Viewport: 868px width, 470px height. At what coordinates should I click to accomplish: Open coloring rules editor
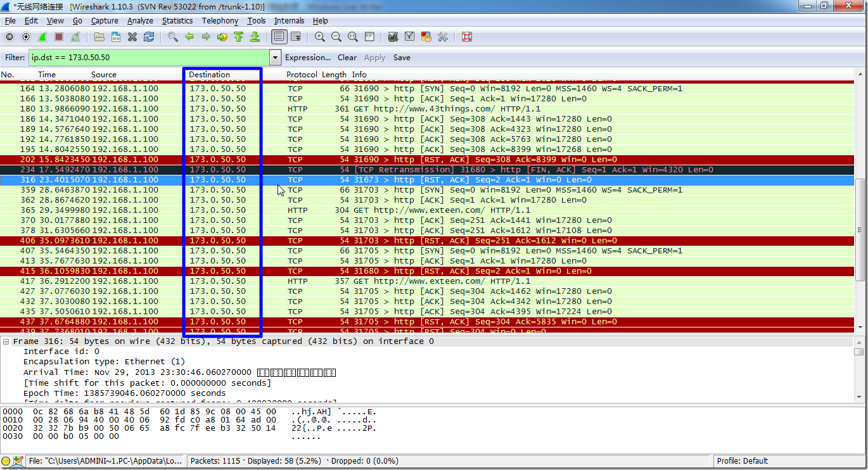point(426,37)
